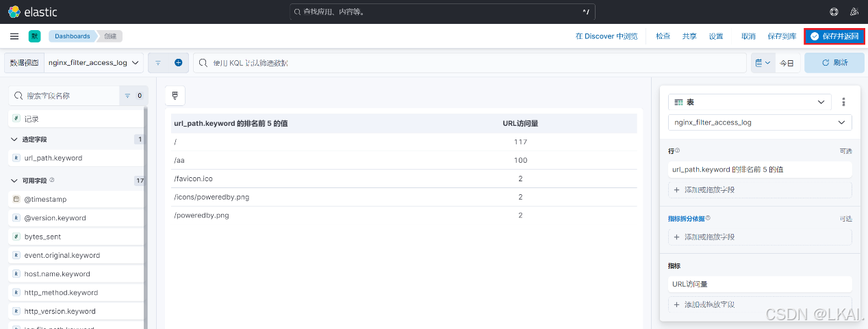Viewport: 868px width, 329px height.
Task: Open the 检查 menu item
Action: (663, 36)
